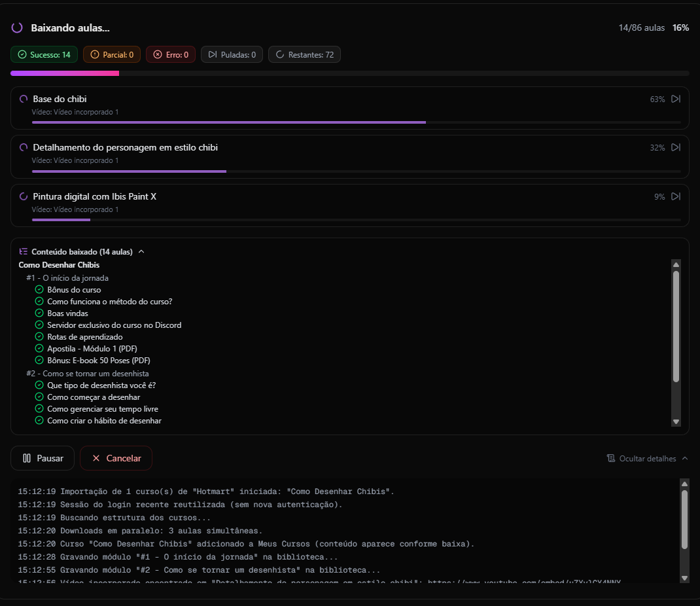Click the Parcial: 0 status badge
This screenshot has width=700, height=606.
point(112,54)
